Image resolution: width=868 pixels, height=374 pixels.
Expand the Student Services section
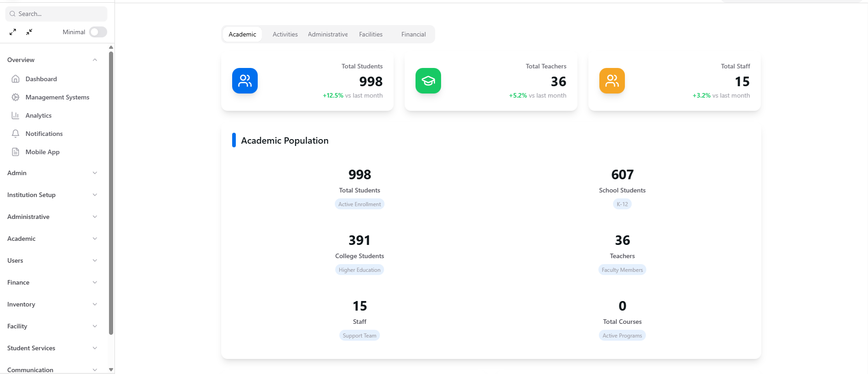point(95,348)
